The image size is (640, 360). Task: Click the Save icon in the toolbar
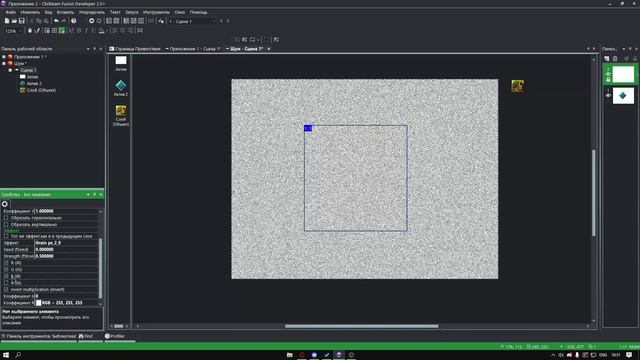22,21
